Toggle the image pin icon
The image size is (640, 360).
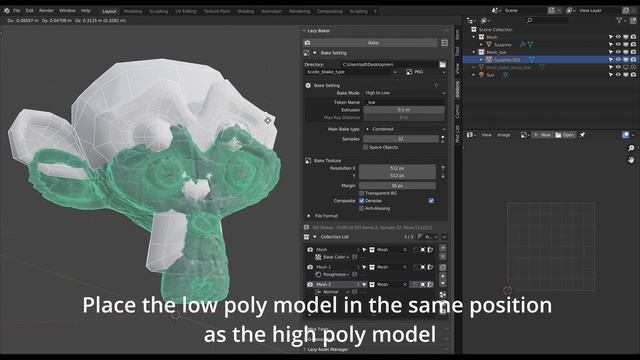[582, 135]
